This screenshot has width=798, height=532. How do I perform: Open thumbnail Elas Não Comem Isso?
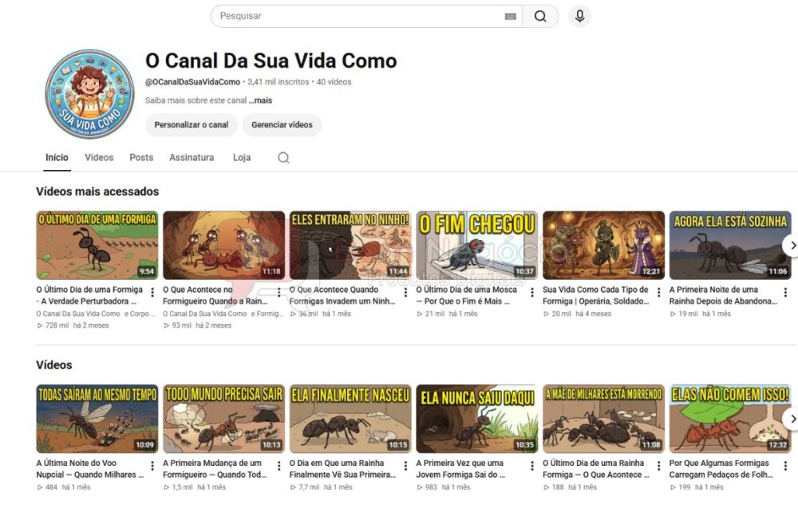[730, 419]
